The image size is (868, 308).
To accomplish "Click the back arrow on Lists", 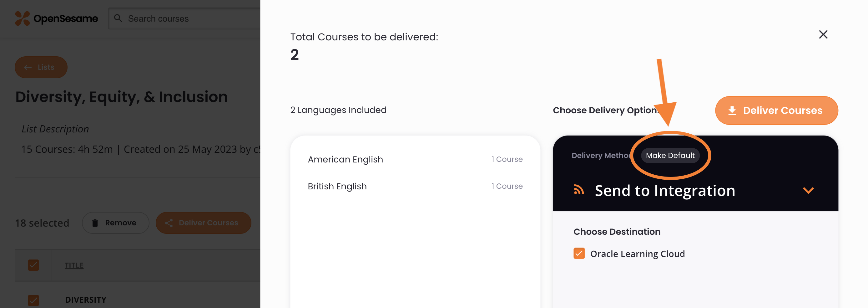I will click(x=28, y=67).
